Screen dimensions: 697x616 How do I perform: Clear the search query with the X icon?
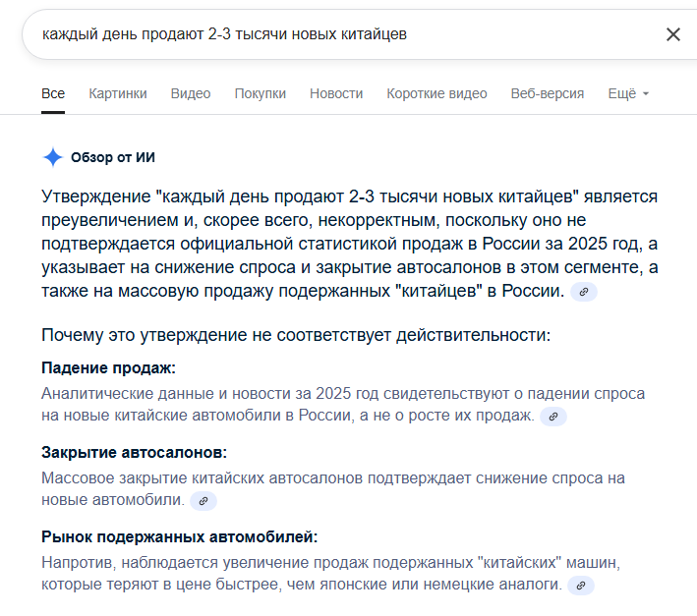pyautogui.click(x=673, y=34)
